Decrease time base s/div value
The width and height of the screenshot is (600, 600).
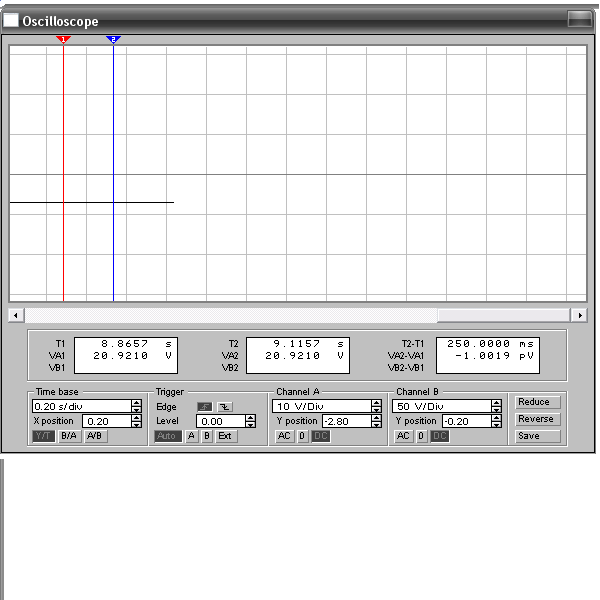pyautogui.click(x=137, y=409)
